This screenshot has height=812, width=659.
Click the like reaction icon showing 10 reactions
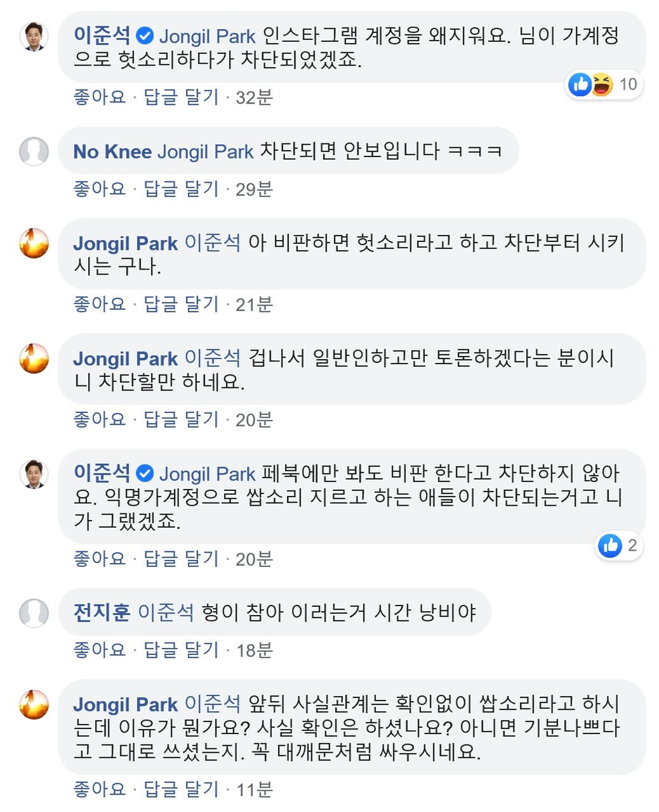click(x=580, y=84)
